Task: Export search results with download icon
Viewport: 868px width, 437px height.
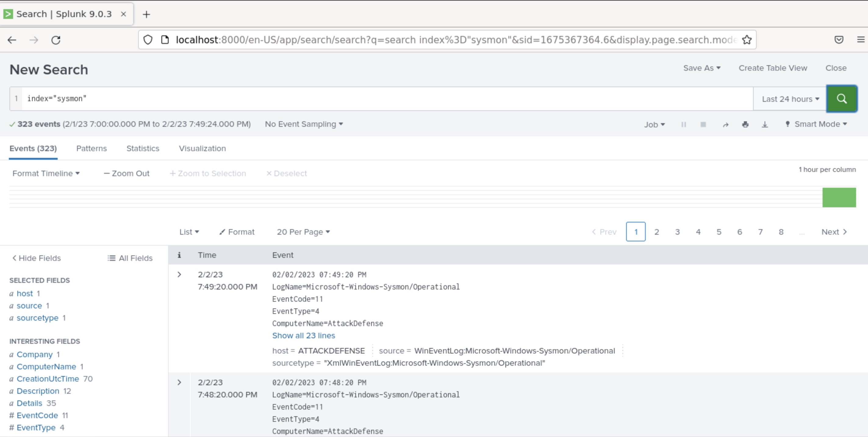Action: (x=765, y=125)
